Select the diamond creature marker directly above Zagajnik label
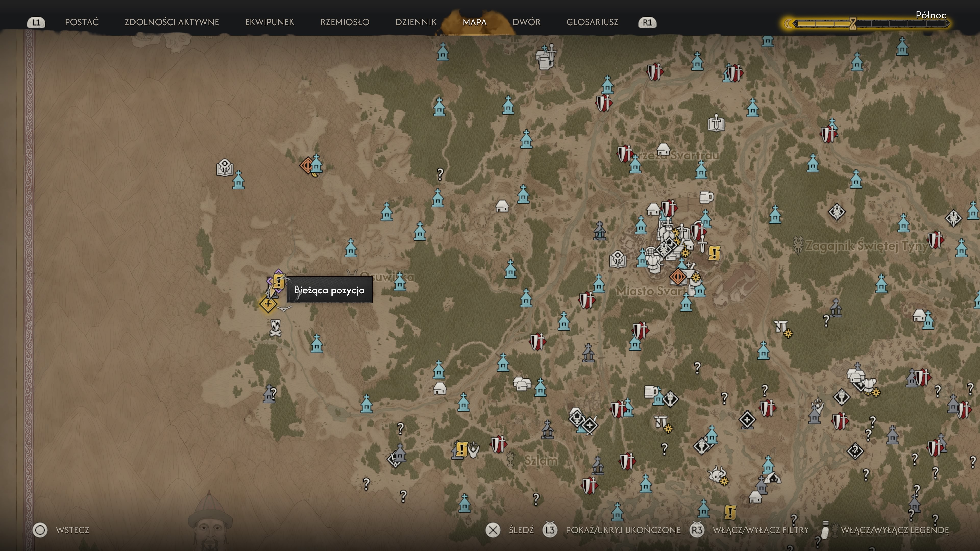Image resolution: width=980 pixels, height=551 pixels. click(x=837, y=212)
